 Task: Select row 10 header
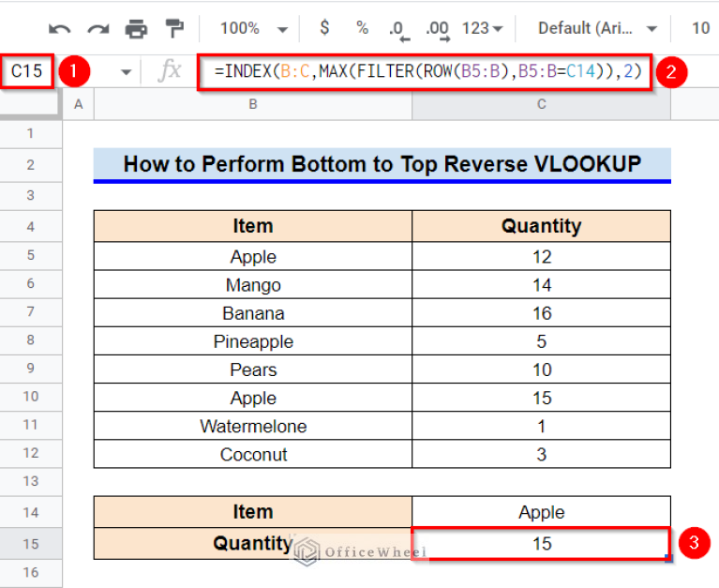click(x=31, y=398)
